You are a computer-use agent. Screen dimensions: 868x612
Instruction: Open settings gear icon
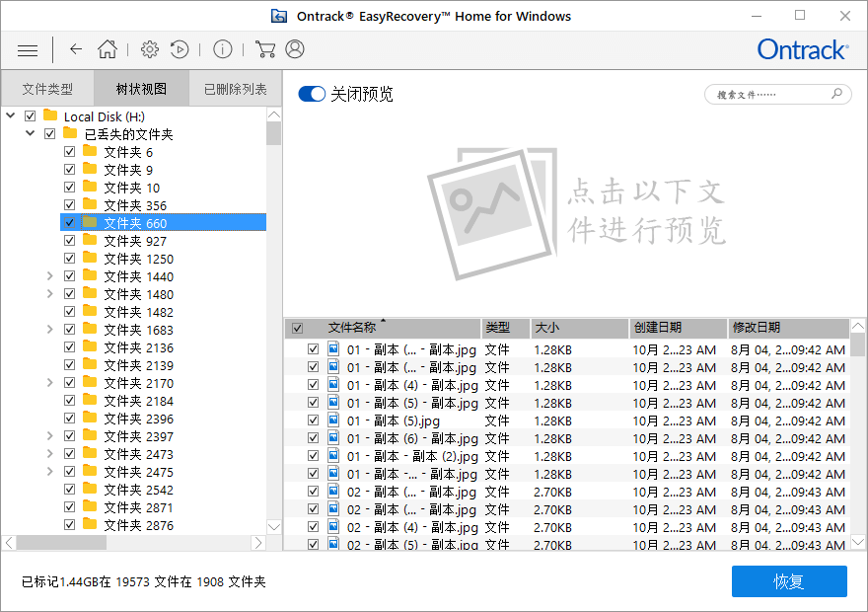tap(150, 49)
